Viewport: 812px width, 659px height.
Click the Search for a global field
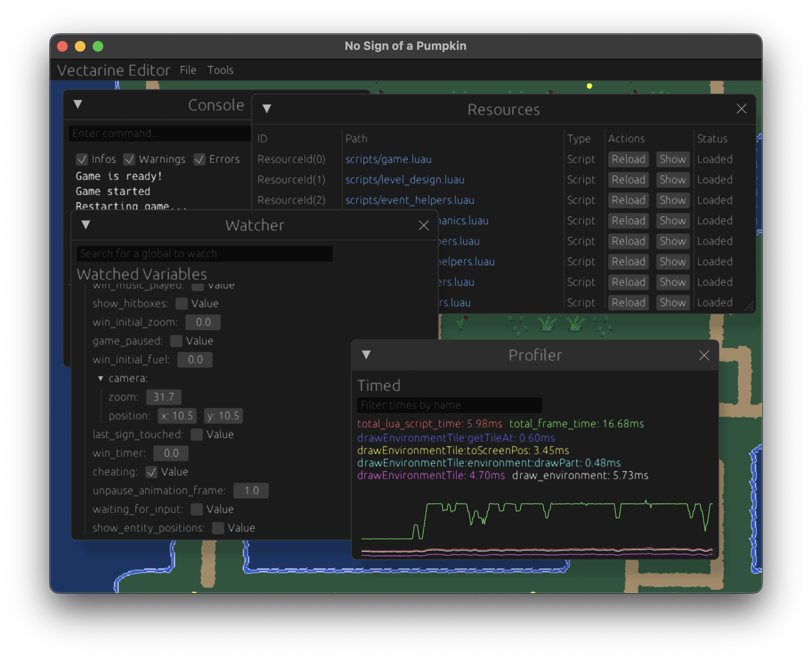[x=204, y=254]
